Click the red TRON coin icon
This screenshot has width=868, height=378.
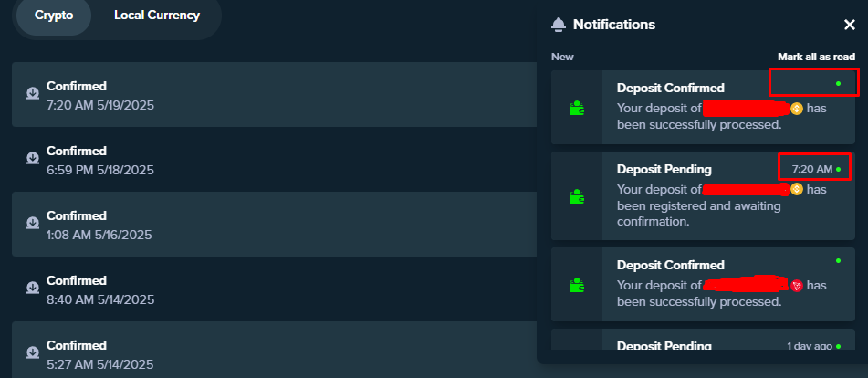click(x=797, y=286)
